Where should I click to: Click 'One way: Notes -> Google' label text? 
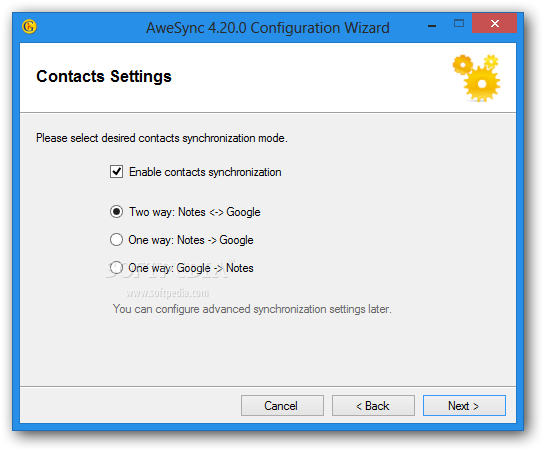pos(191,240)
